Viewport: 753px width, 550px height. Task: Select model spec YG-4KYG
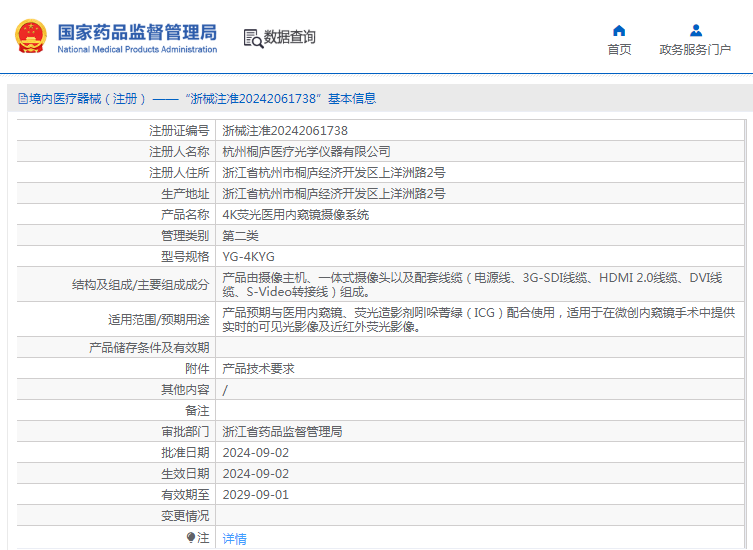point(248,257)
